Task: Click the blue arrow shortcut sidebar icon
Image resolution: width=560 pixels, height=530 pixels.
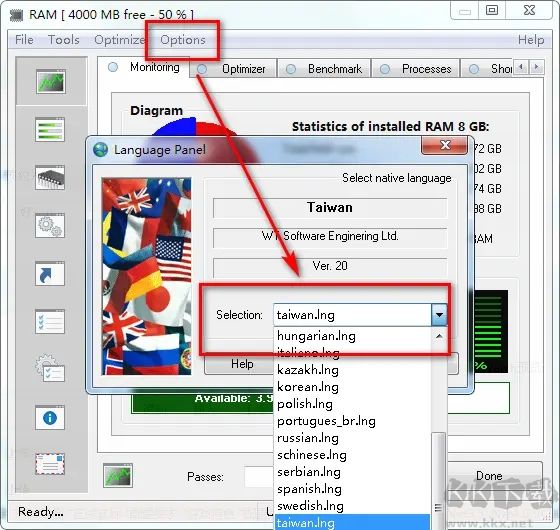Action: tap(50, 274)
